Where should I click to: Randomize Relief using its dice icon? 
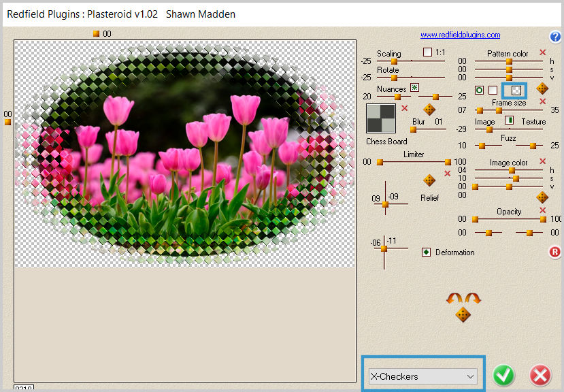tap(429, 180)
